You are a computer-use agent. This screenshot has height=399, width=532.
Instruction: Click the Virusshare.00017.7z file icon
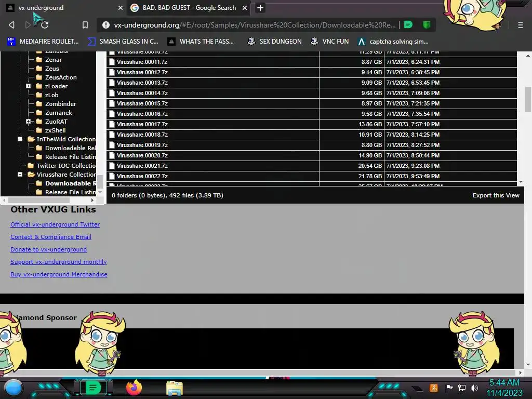(112, 124)
